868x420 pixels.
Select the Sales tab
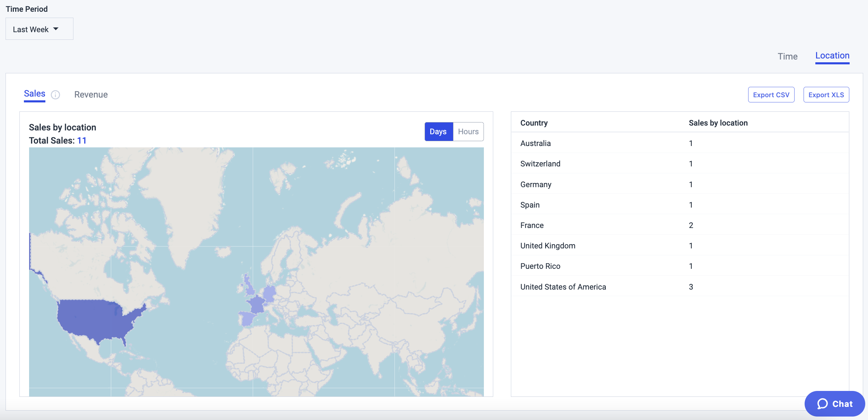tap(35, 94)
